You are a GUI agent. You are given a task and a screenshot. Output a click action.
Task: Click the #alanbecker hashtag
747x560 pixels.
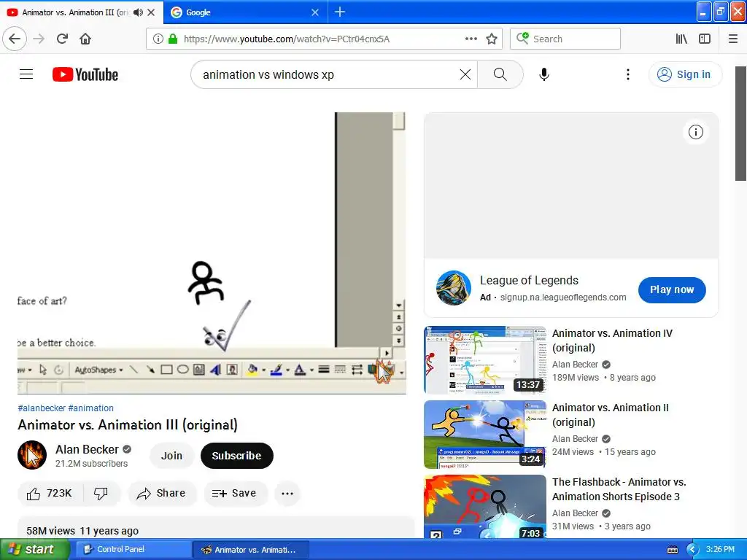click(x=42, y=408)
